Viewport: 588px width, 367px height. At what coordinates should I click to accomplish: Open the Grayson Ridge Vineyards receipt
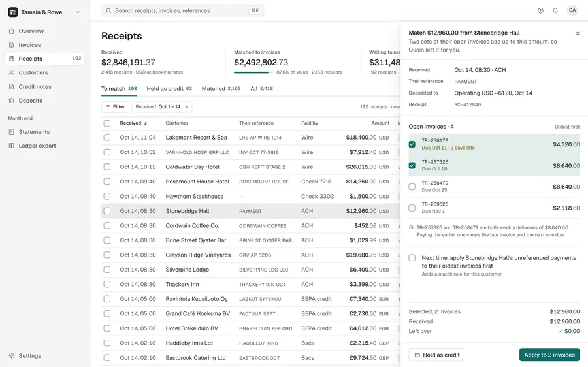[250, 255]
